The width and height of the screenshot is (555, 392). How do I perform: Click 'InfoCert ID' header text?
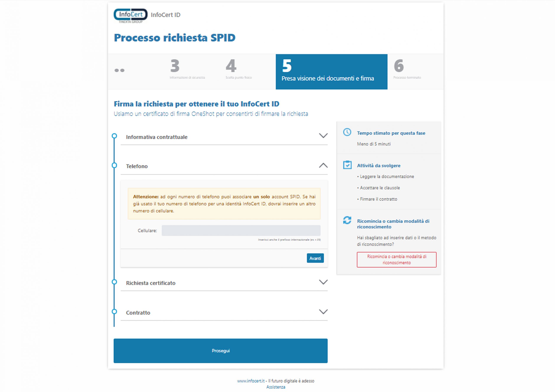point(166,15)
